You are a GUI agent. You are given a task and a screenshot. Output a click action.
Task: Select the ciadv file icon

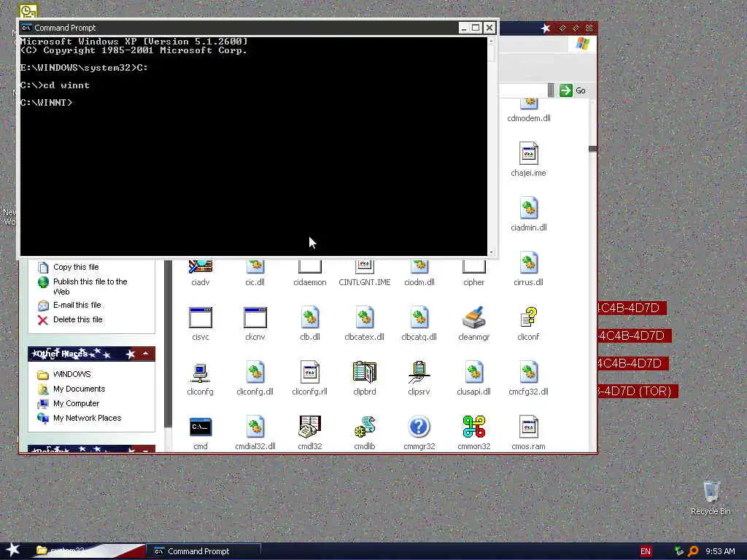coord(200,268)
